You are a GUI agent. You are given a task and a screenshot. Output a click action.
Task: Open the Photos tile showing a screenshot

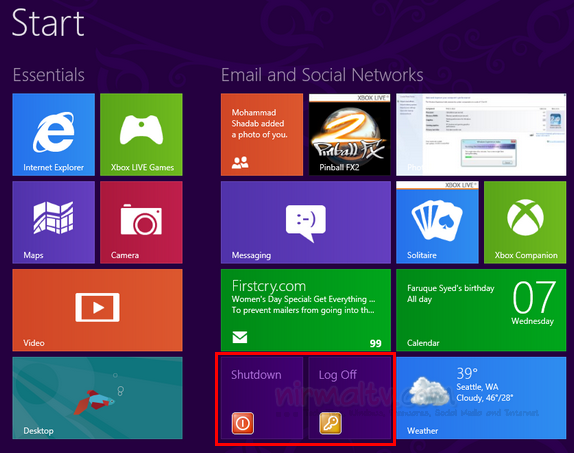pyautogui.click(x=481, y=134)
